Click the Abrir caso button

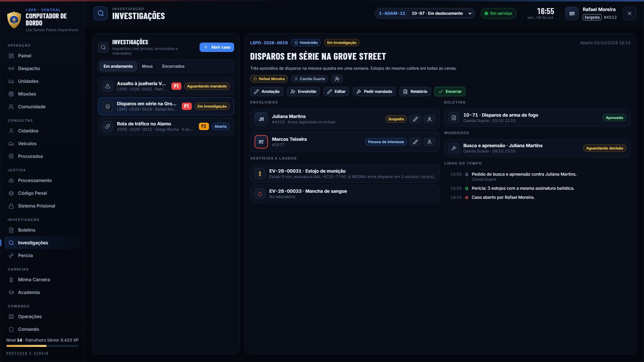click(x=217, y=47)
